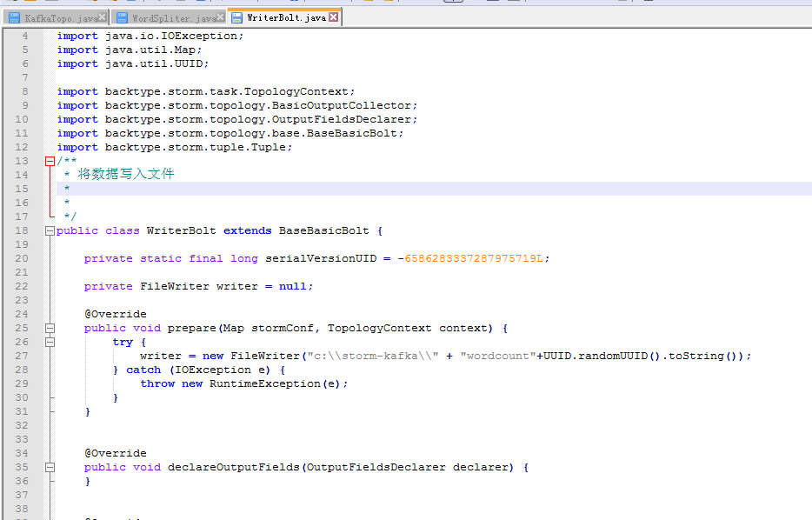812x520 pixels.
Task: Place cursor in 'java.util.Map' import
Action: tap(150, 50)
